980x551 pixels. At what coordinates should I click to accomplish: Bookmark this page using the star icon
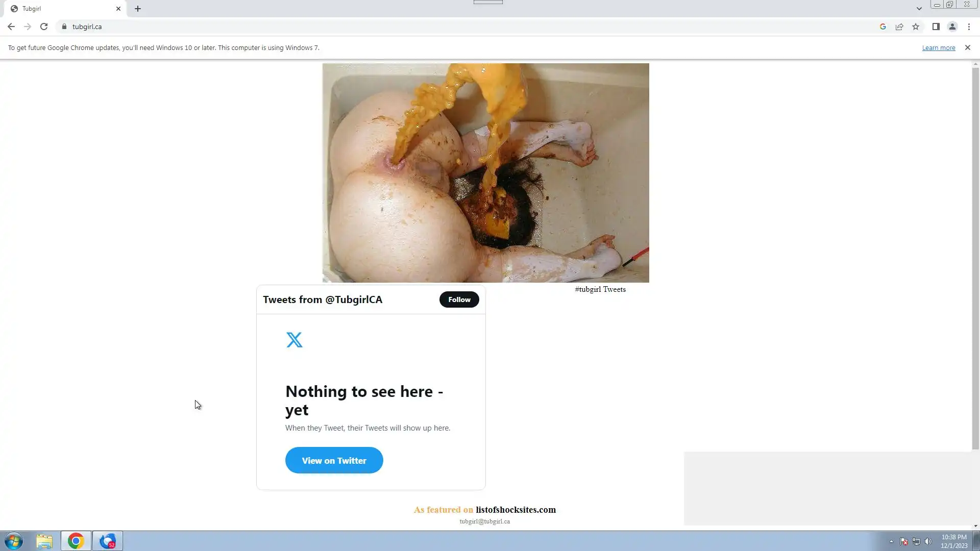916,27
